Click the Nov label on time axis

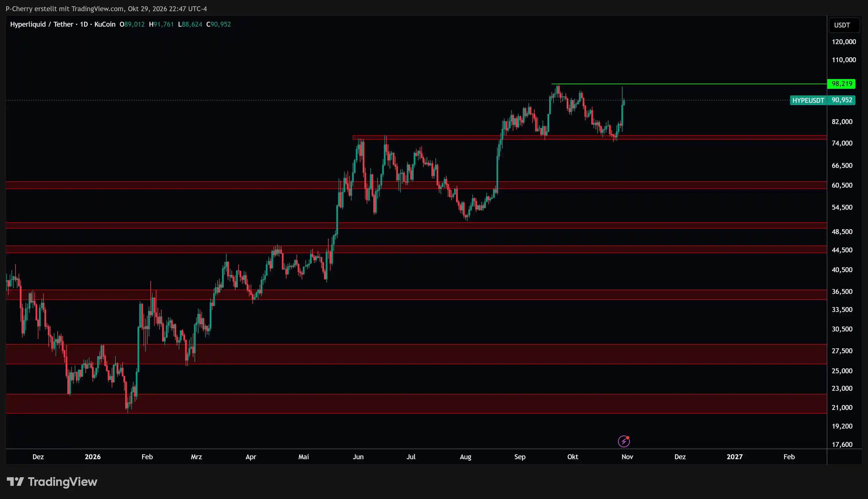point(627,457)
